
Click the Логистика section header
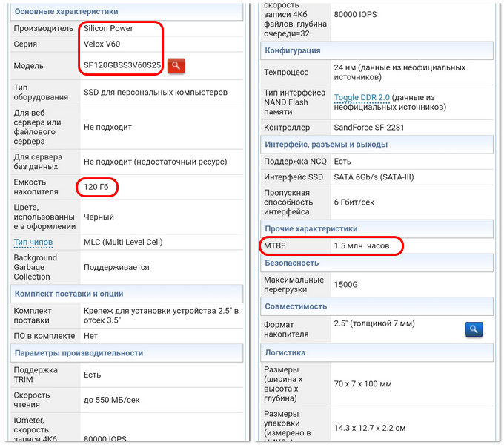(377, 352)
